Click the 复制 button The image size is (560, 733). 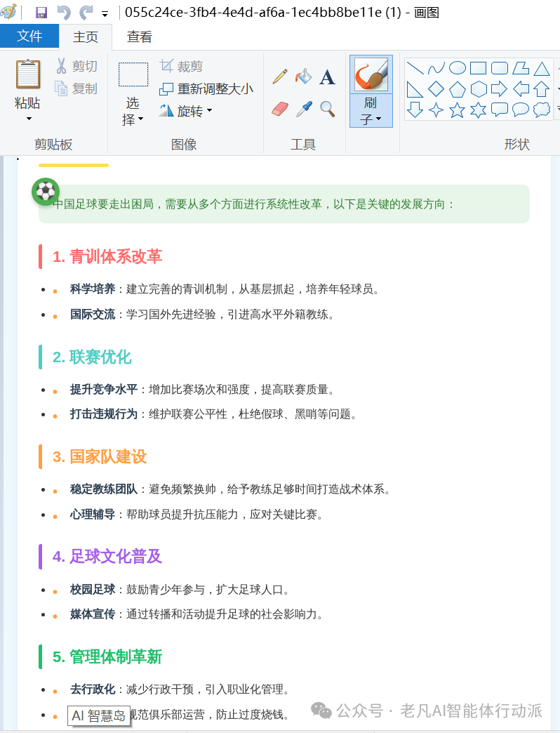click(x=76, y=88)
